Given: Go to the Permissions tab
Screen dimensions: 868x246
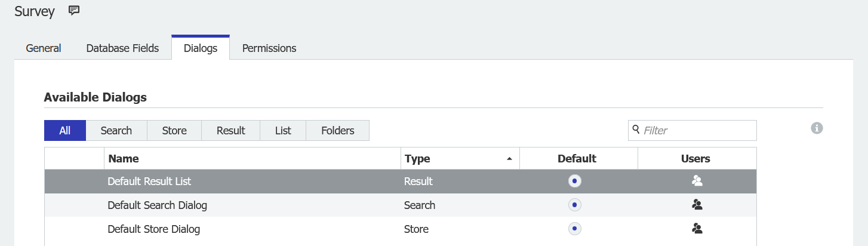Looking at the screenshot, I should (269, 48).
